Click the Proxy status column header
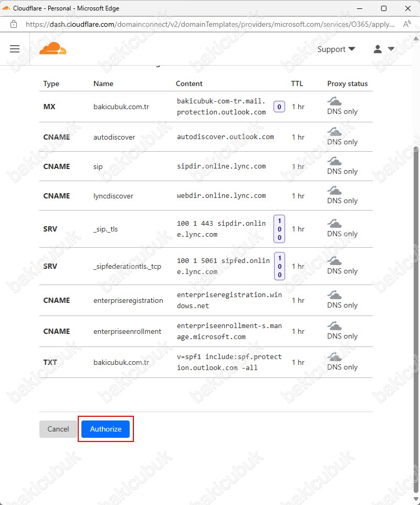 [x=348, y=84]
